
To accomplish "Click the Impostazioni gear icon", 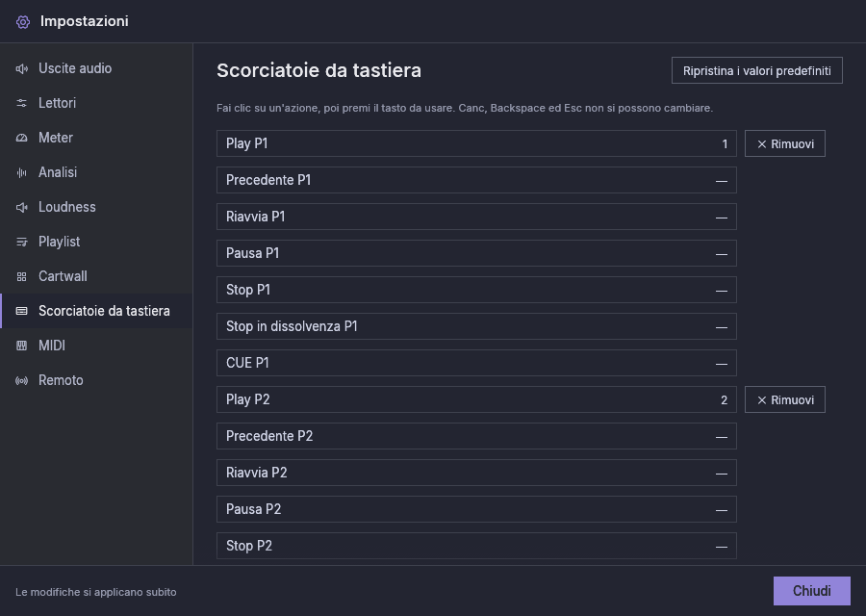I will 23,21.
